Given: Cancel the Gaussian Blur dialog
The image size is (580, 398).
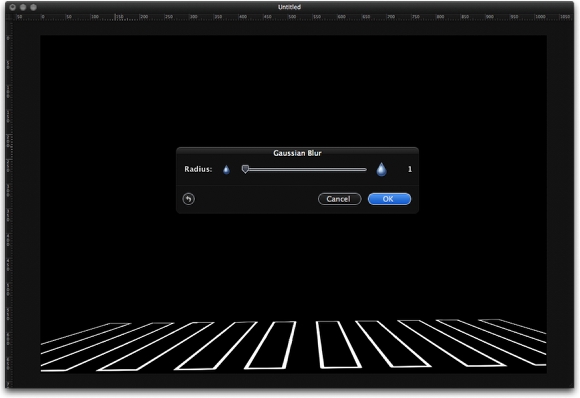Looking at the screenshot, I should click(x=339, y=199).
